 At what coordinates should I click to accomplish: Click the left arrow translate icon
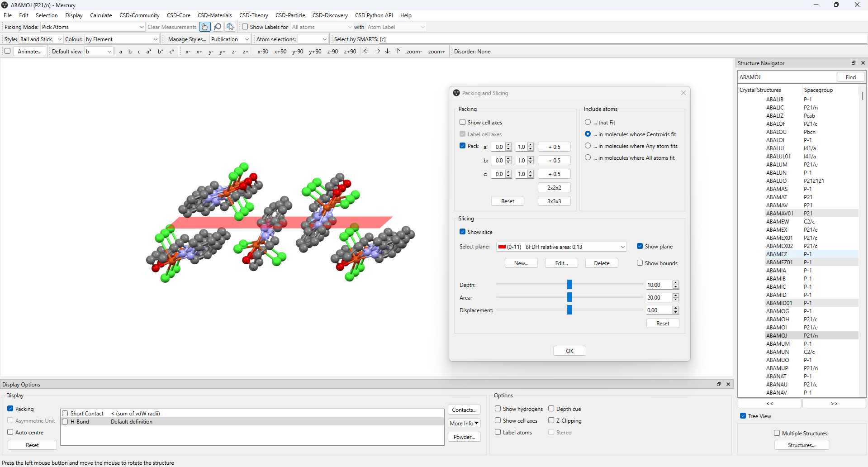pos(367,52)
